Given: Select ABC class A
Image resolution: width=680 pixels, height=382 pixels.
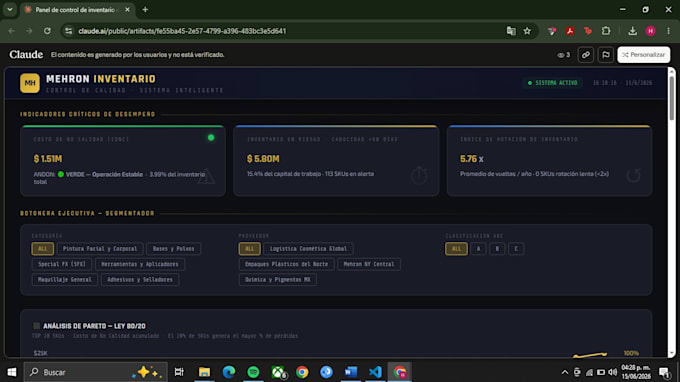Looking at the screenshot, I should [478, 248].
